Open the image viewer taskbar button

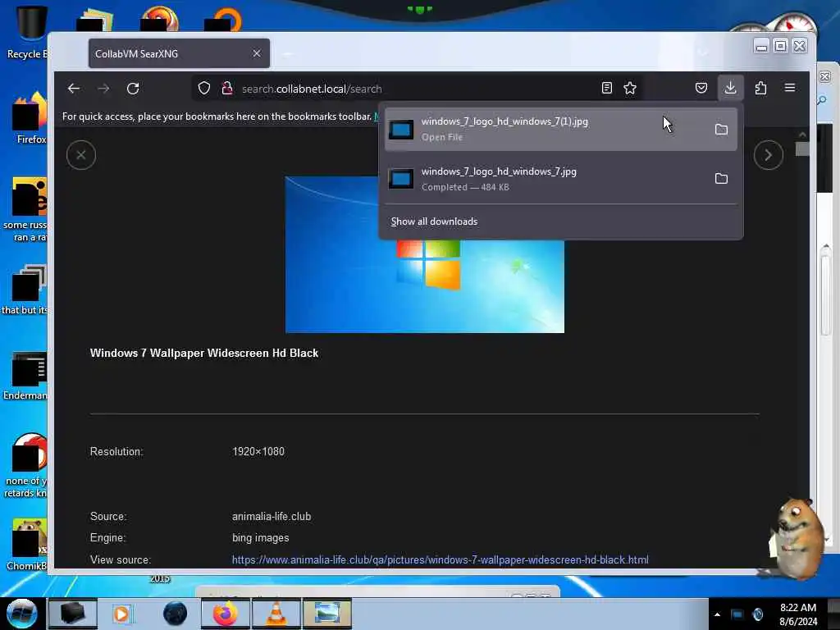[x=327, y=614]
